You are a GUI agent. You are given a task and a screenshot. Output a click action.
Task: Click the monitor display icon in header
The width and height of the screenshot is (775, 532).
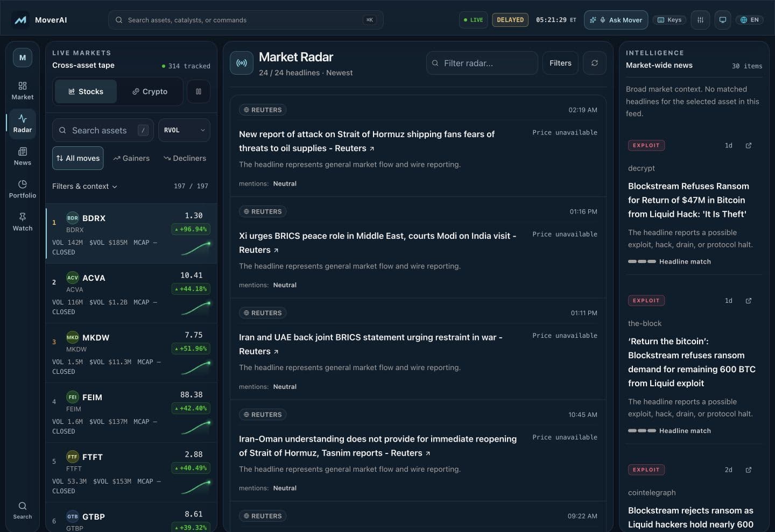pos(723,20)
